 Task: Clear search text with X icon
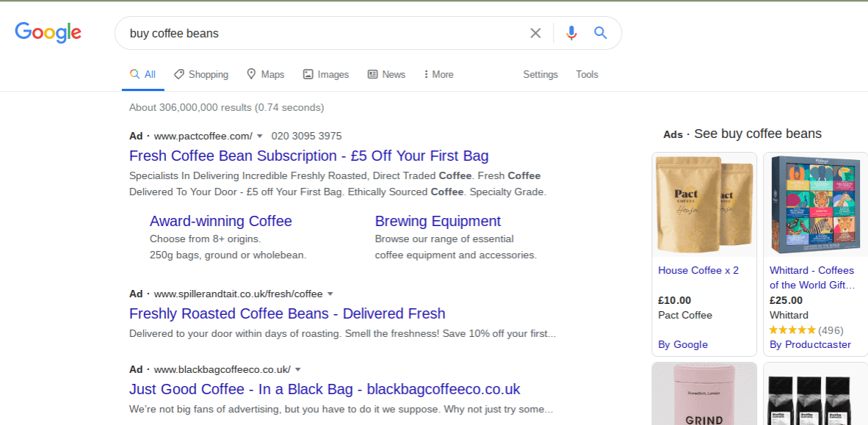point(535,33)
